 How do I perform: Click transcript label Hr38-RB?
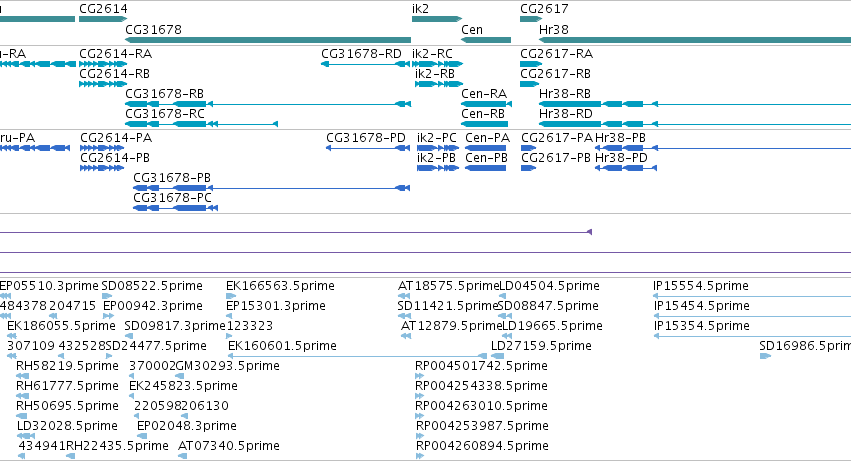tap(565, 93)
